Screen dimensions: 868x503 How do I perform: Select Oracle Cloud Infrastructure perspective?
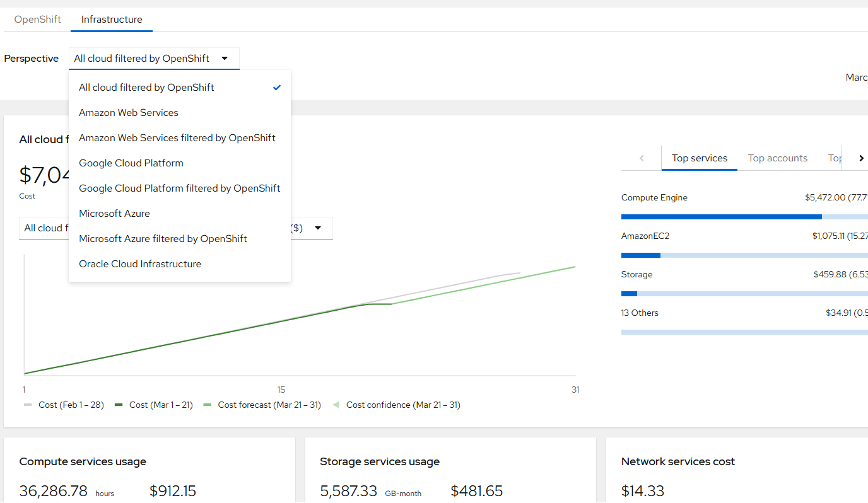tap(180, 264)
